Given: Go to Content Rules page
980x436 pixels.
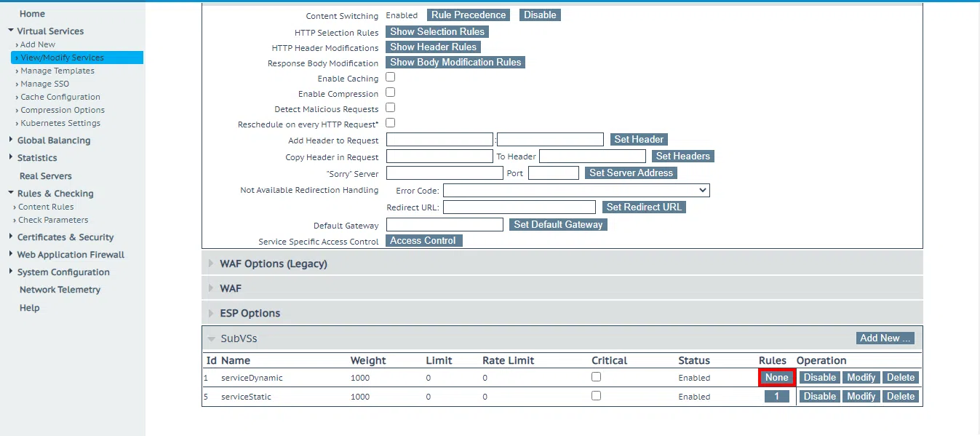Looking at the screenshot, I should [x=46, y=207].
